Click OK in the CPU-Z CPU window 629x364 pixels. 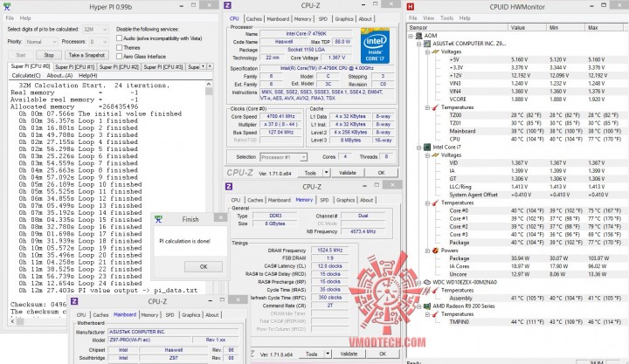381,173
